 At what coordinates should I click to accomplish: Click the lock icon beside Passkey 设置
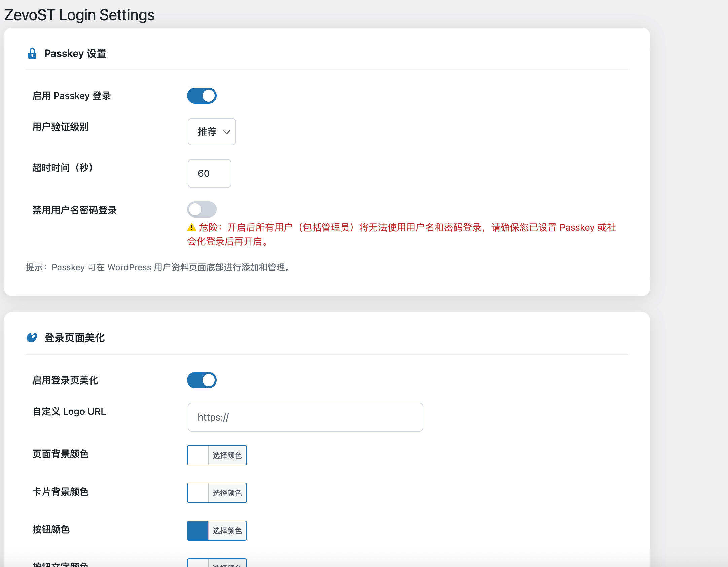click(33, 53)
